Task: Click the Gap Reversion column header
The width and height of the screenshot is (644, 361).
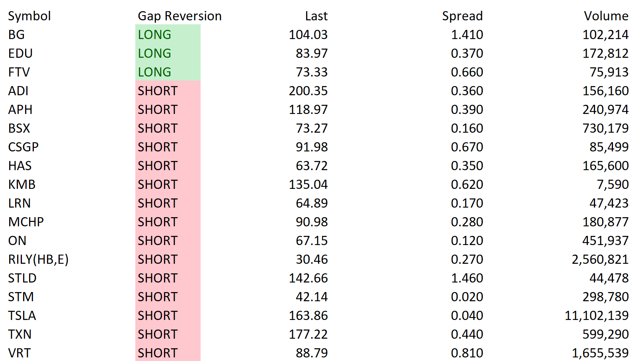Action: (180, 16)
